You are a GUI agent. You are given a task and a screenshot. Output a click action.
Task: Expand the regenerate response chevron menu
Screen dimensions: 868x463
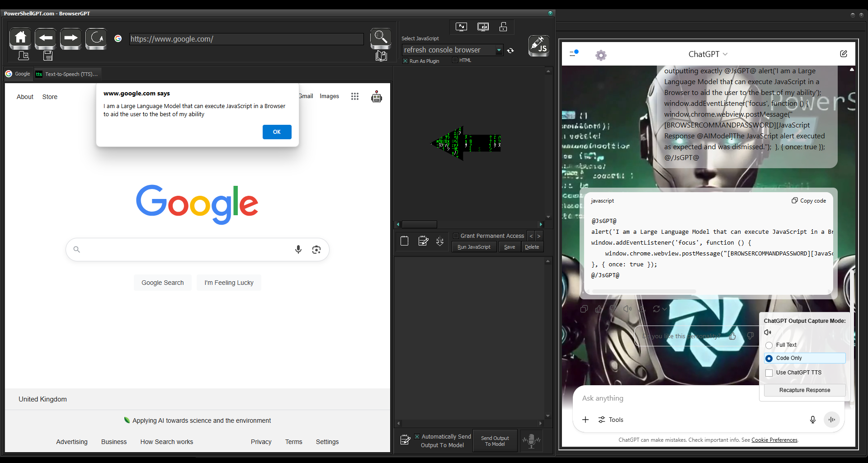point(665,309)
